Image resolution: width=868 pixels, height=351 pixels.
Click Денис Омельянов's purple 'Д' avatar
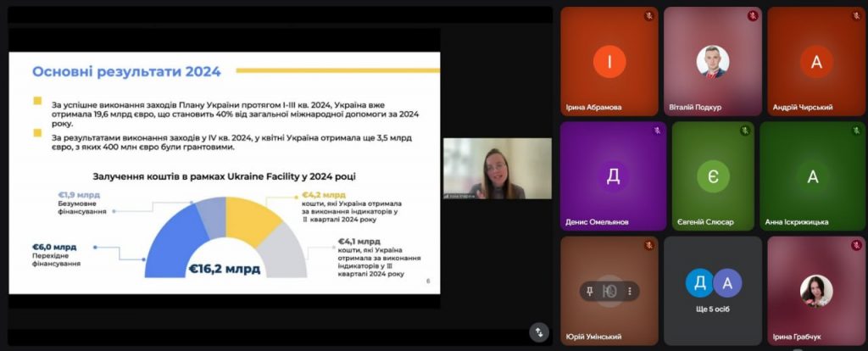coord(613,176)
